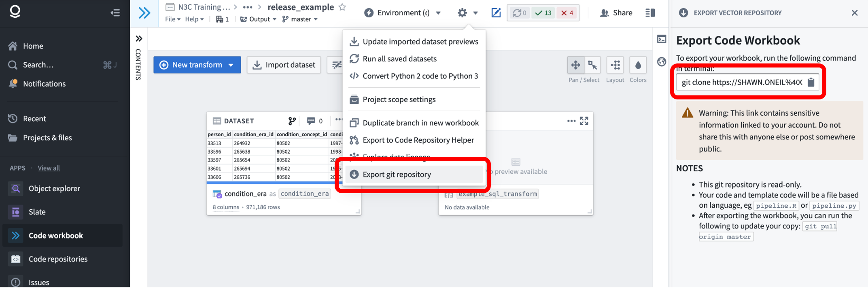Open Environment dropdown

402,13
